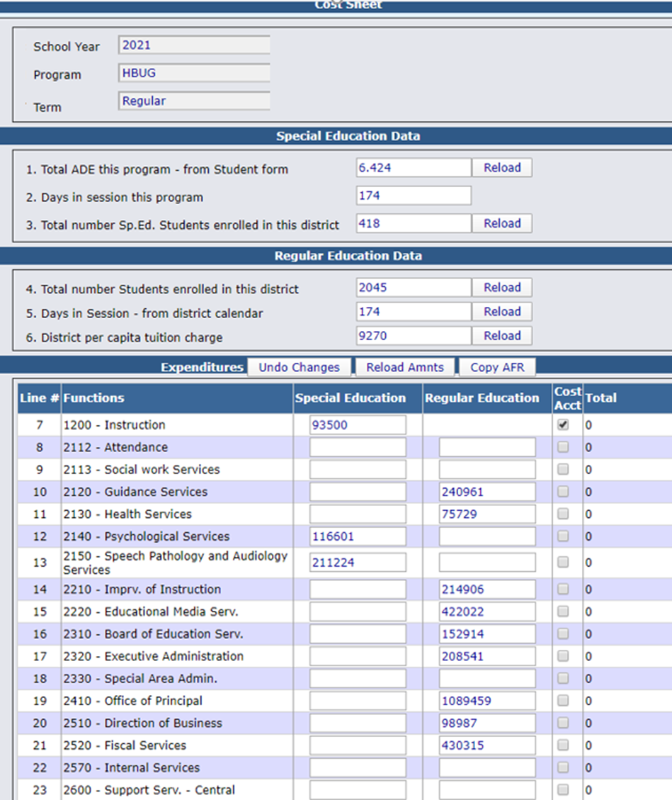Edit Regular Education amount for Educational Media
The width and height of the screenshot is (672, 800).
[x=487, y=612]
